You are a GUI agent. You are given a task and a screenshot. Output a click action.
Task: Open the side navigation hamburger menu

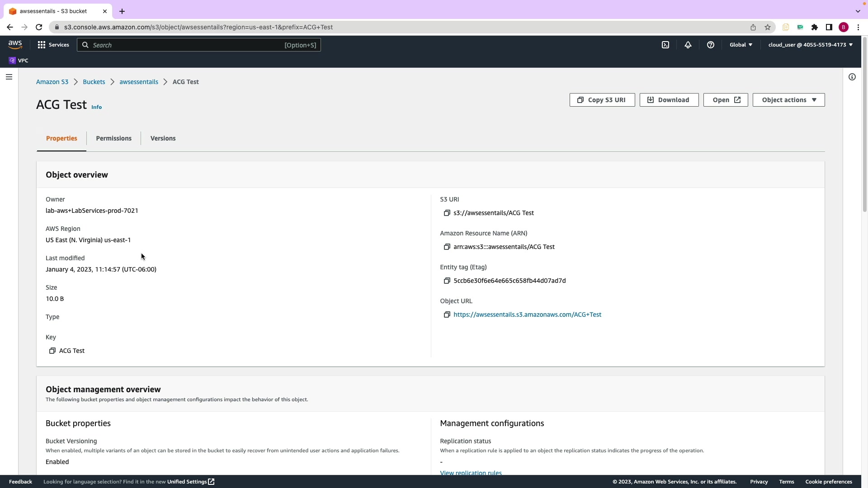(x=9, y=77)
